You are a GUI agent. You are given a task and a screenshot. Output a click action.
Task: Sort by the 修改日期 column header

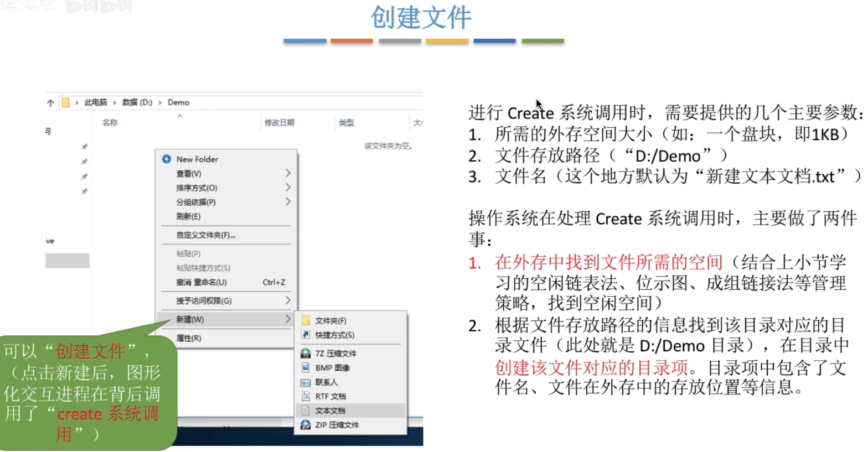point(279,122)
